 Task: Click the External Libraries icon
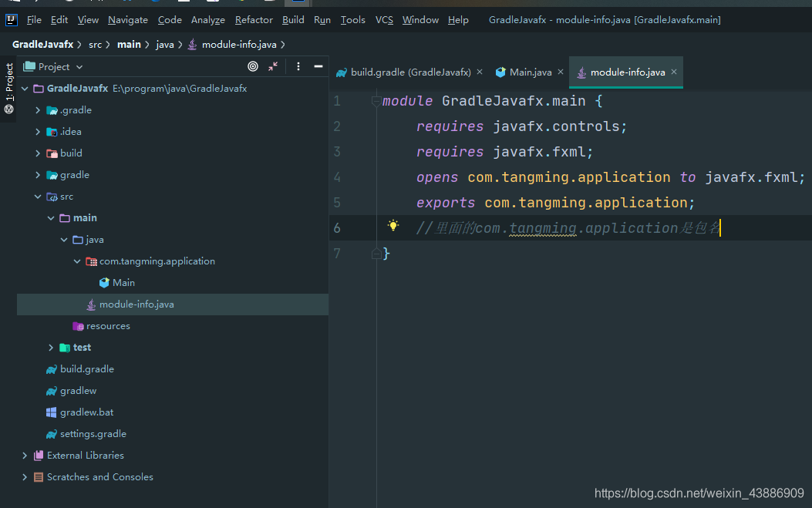click(x=39, y=456)
